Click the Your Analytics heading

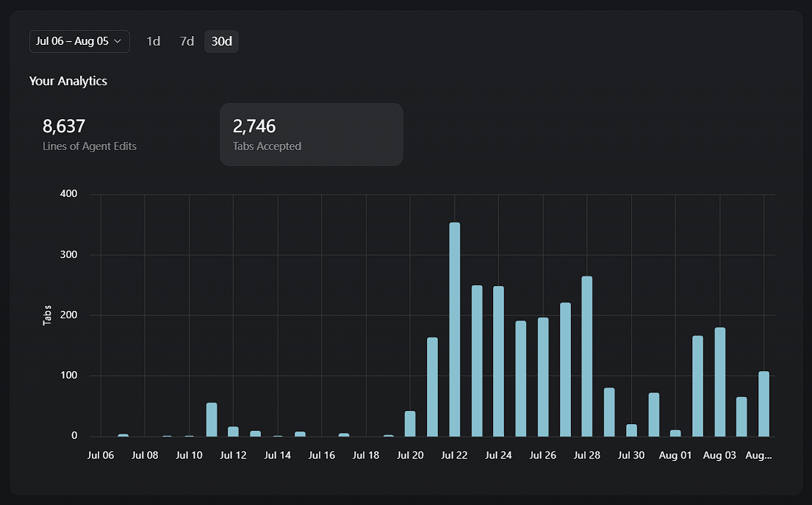point(68,81)
